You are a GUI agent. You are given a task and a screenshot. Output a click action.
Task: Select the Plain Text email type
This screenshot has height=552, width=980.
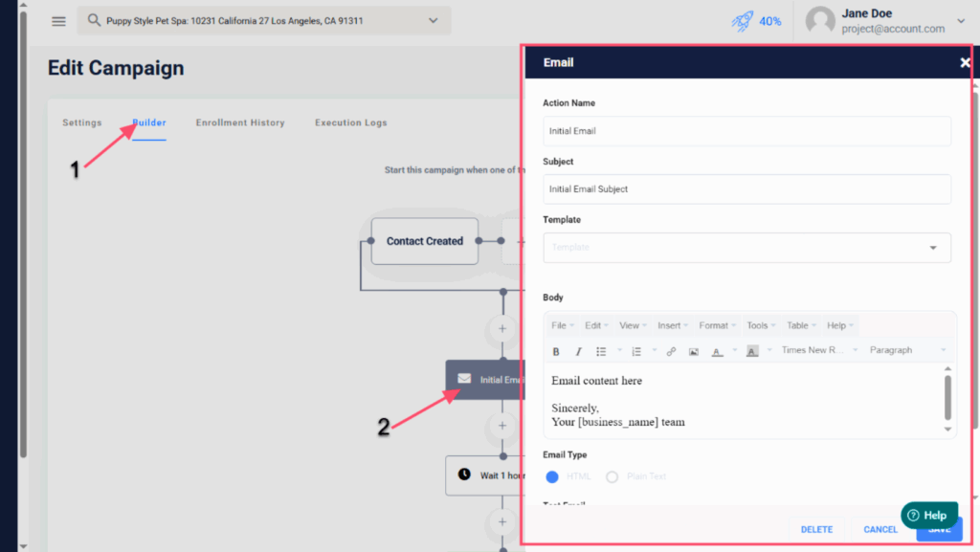tap(612, 476)
